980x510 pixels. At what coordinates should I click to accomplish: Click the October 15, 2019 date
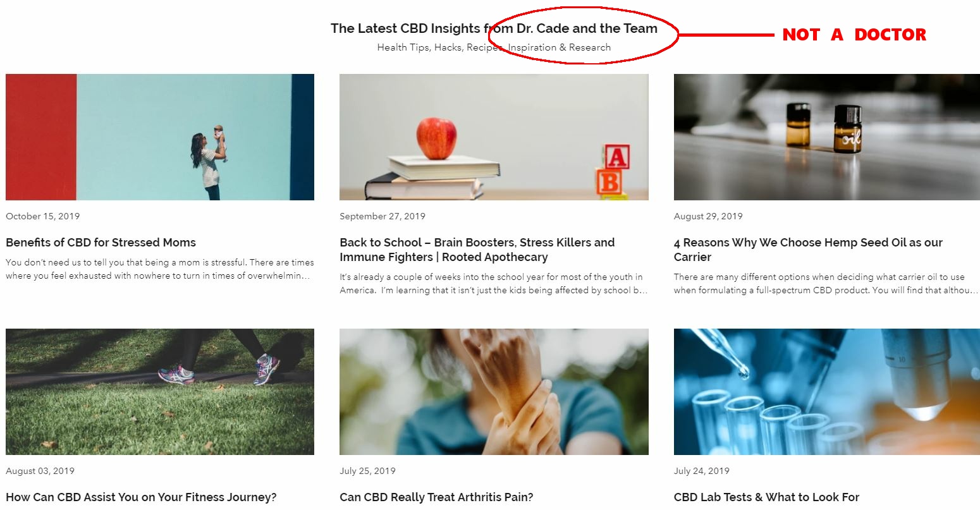pos(43,216)
